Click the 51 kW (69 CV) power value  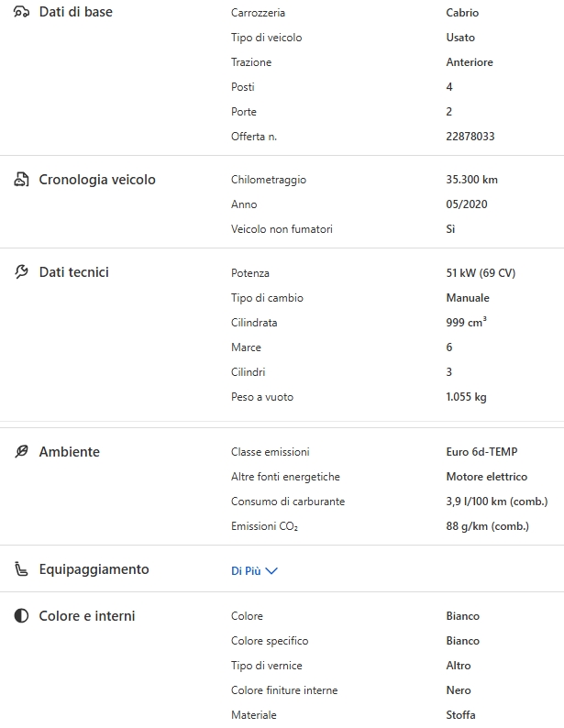click(481, 273)
